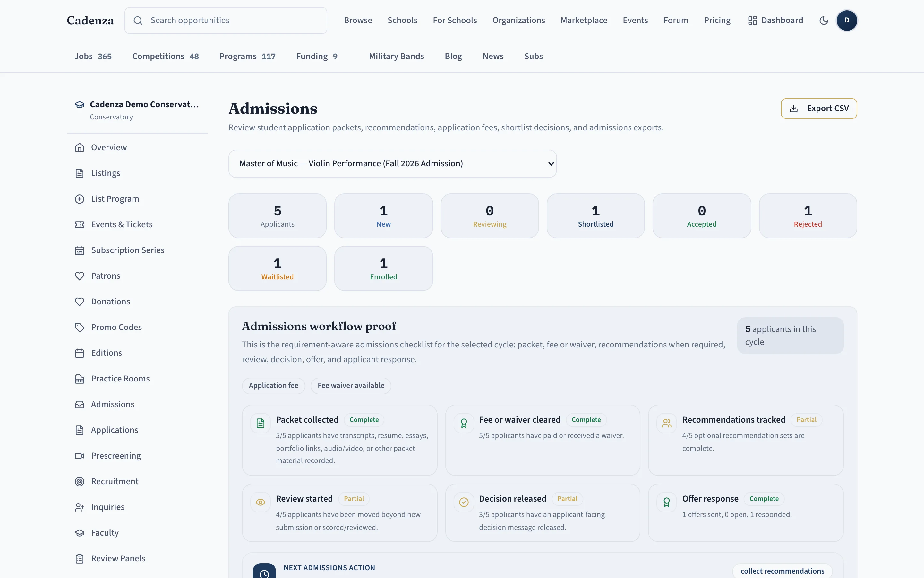Switch to the Jobs 365 tab
The height and width of the screenshot is (578, 924).
pyautogui.click(x=93, y=56)
